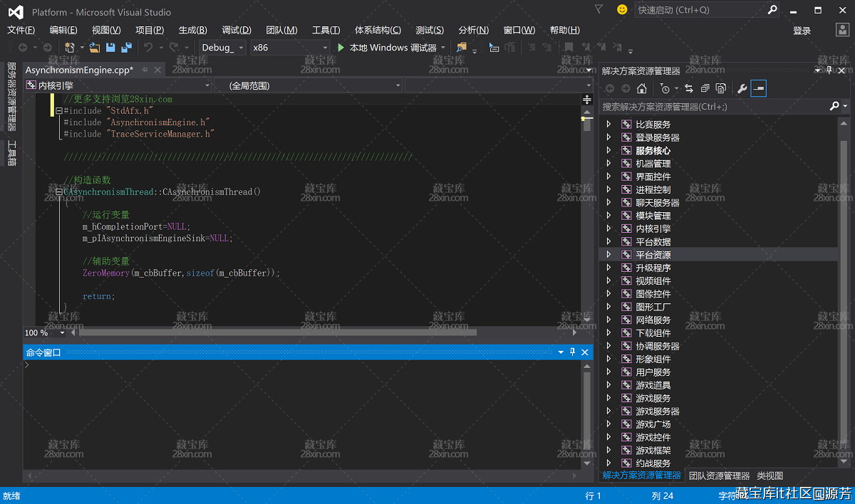The width and height of the screenshot is (855, 504).
Task: Open the 编辑(E) menu
Action: 63,30
